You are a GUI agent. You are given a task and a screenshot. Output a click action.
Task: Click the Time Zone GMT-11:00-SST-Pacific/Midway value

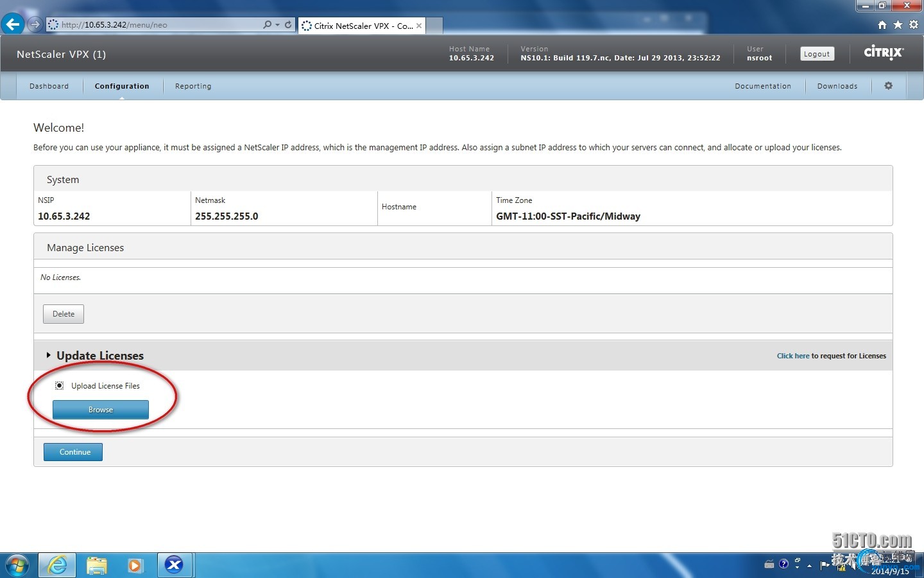click(x=568, y=216)
